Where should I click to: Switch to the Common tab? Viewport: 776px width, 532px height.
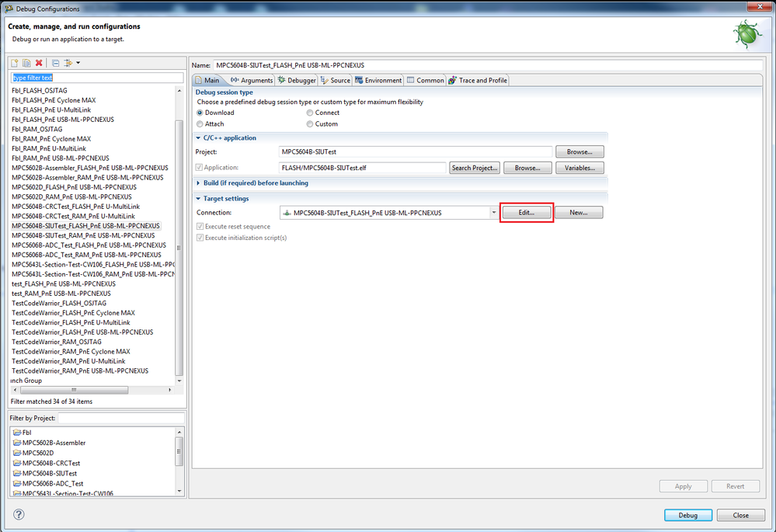pos(425,80)
